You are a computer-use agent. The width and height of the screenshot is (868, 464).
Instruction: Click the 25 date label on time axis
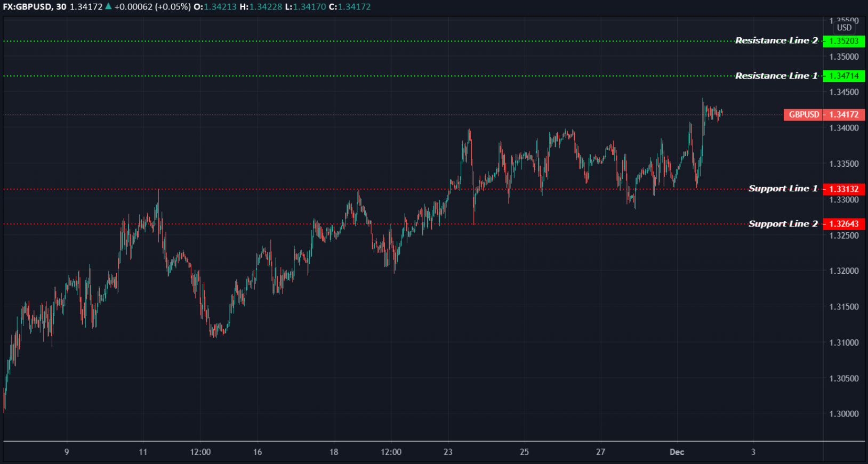point(525,452)
